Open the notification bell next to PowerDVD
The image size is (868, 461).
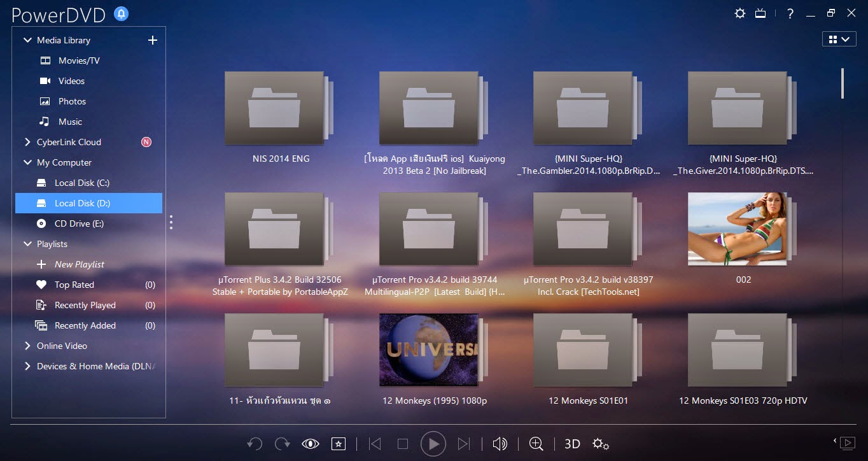pyautogui.click(x=121, y=13)
